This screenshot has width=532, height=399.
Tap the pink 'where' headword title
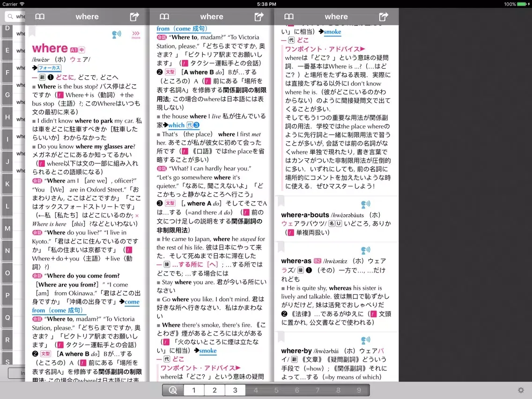tap(50, 48)
